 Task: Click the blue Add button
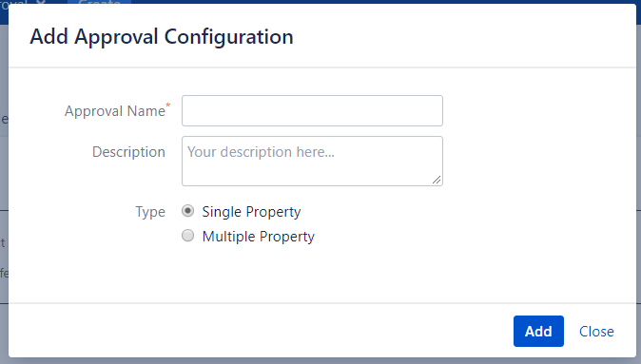click(x=538, y=331)
